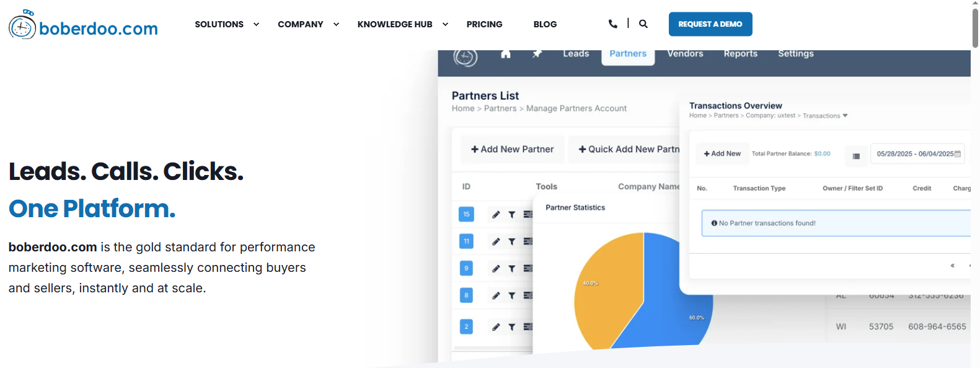The height and width of the screenshot is (368, 980).
Task: Click the Request a Demo button
Action: coord(710,24)
